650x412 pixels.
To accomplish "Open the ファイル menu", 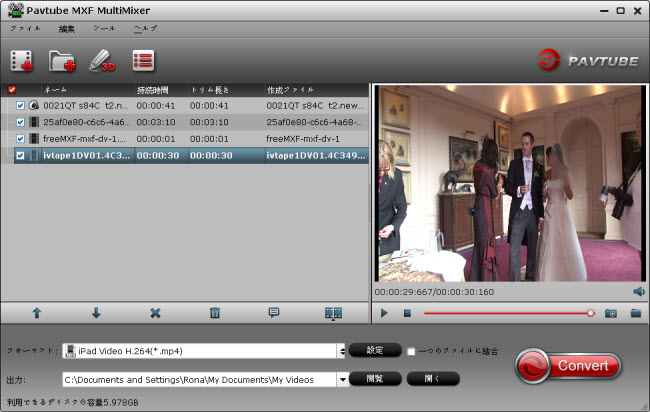I will [x=25, y=28].
